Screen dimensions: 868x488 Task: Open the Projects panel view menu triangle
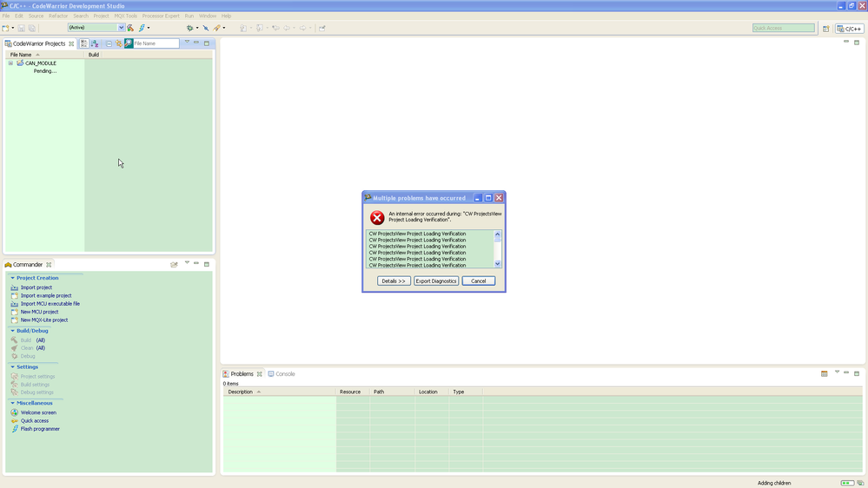(187, 42)
